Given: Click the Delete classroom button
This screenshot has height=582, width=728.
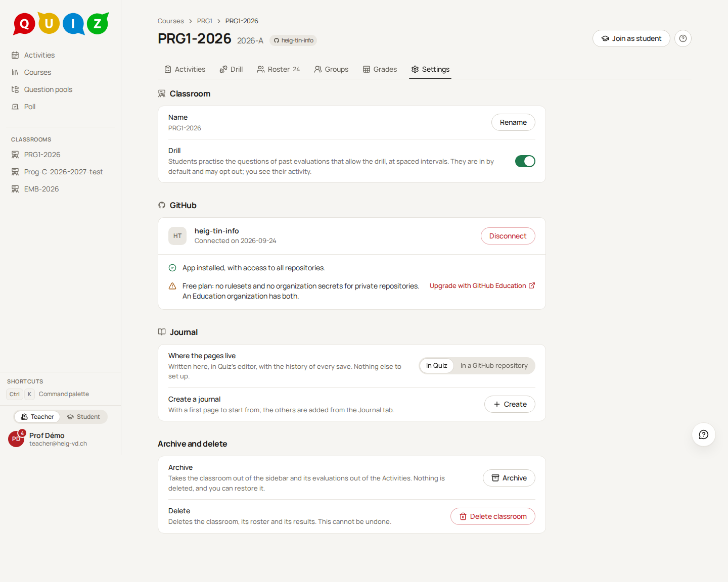Looking at the screenshot, I should 493,516.
